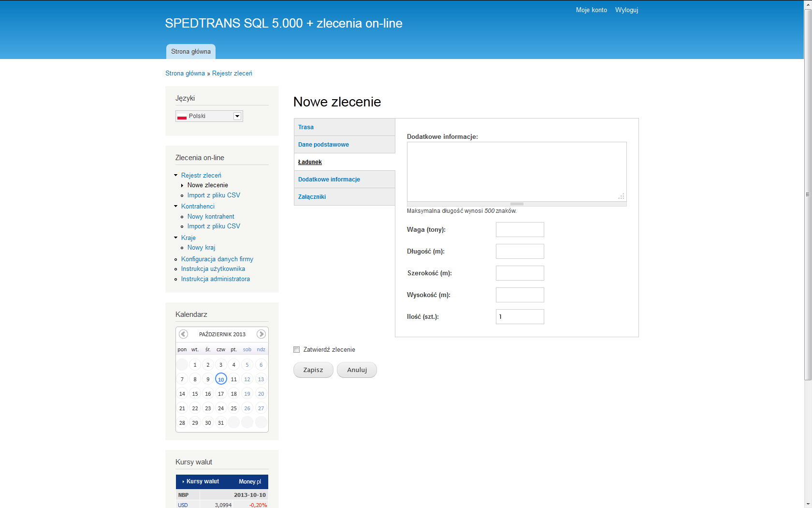Click the page vertical scrollbar

(808, 194)
